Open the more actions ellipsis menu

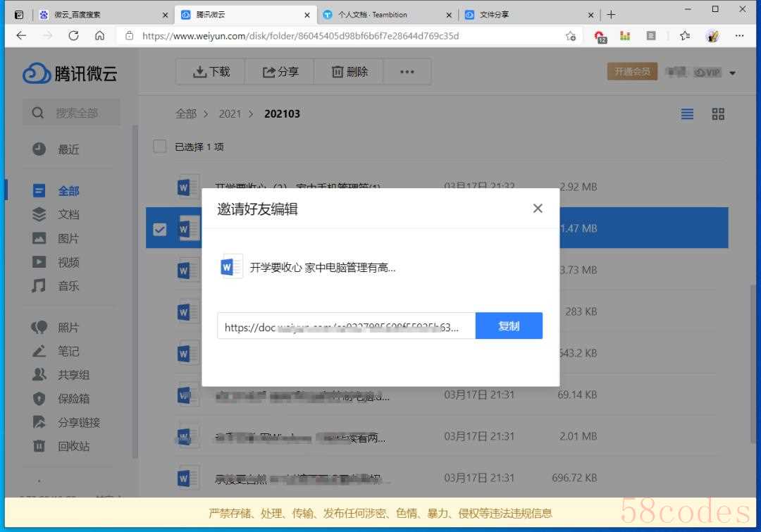coord(407,72)
